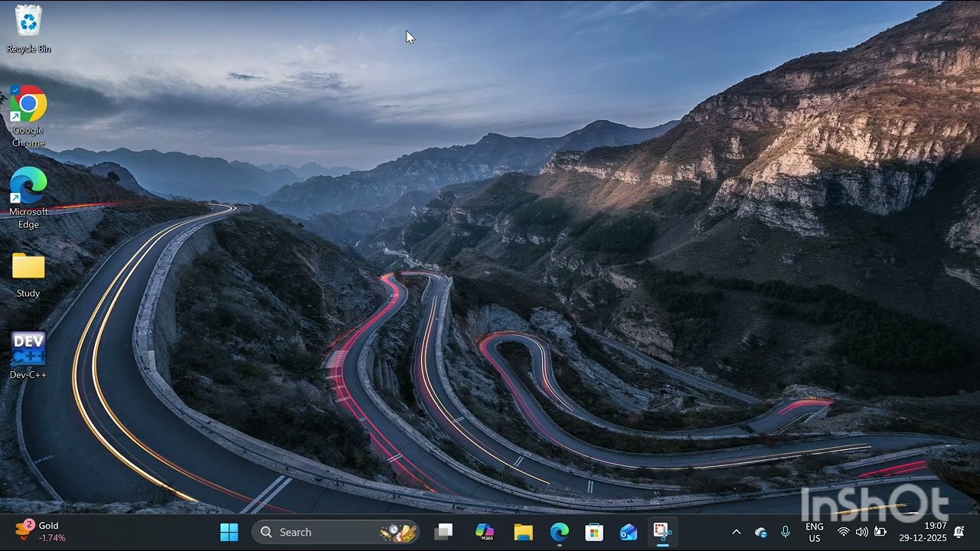Click the search highlights image in Search box
980x551 pixels.
coord(399,532)
